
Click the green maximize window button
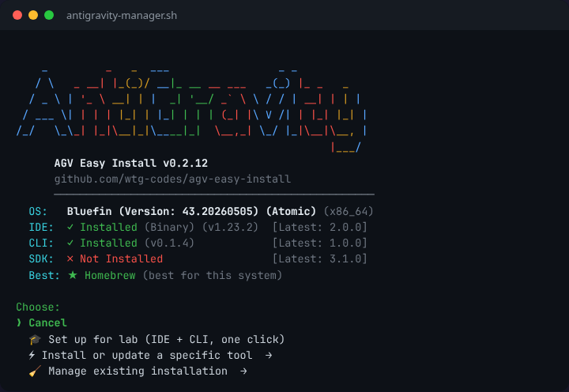click(49, 15)
